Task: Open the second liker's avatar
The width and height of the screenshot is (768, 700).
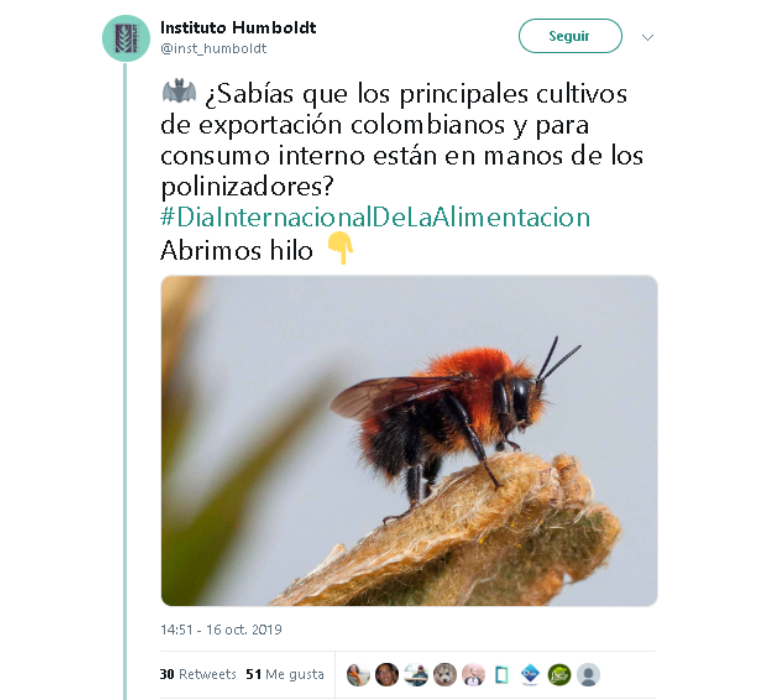Action: tap(387, 675)
